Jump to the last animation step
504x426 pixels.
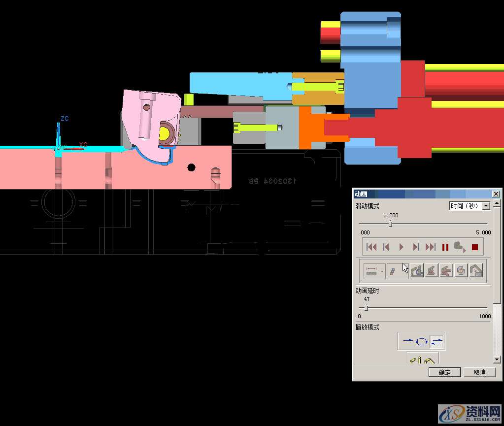click(x=431, y=247)
